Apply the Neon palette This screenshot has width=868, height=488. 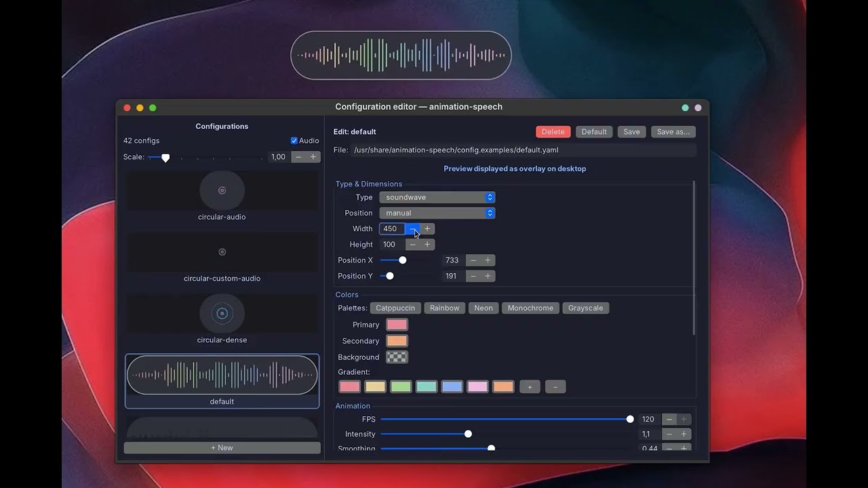coord(484,308)
